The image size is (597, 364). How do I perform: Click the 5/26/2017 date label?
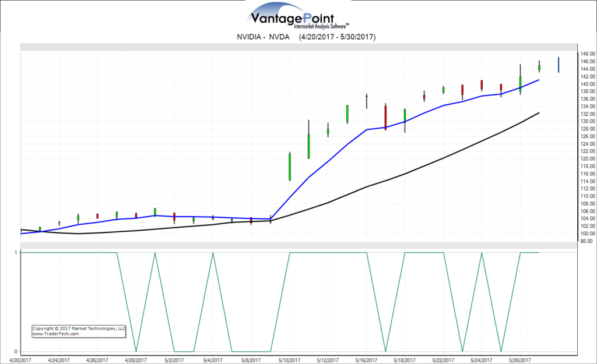coord(520,360)
